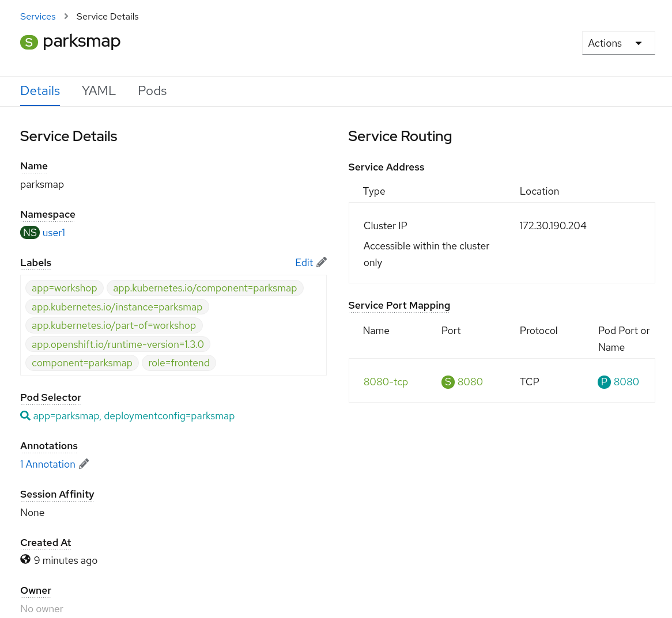The height and width of the screenshot is (618, 672).
Task: Open the Actions dropdown
Action: coord(605,43)
